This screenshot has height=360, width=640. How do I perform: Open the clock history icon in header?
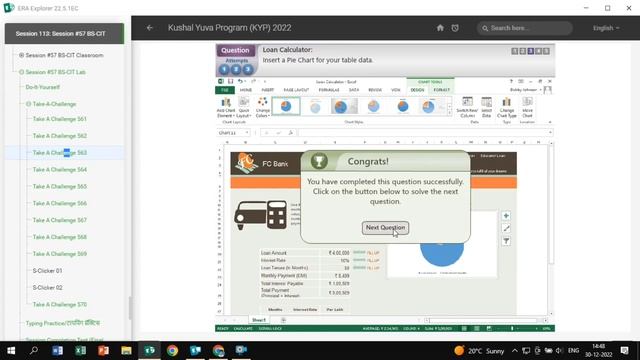point(455,28)
